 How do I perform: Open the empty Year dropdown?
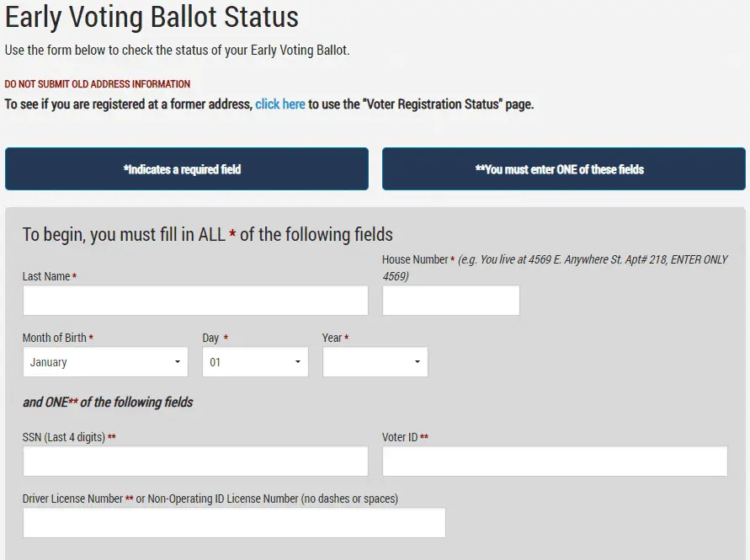tap(375, 362)
